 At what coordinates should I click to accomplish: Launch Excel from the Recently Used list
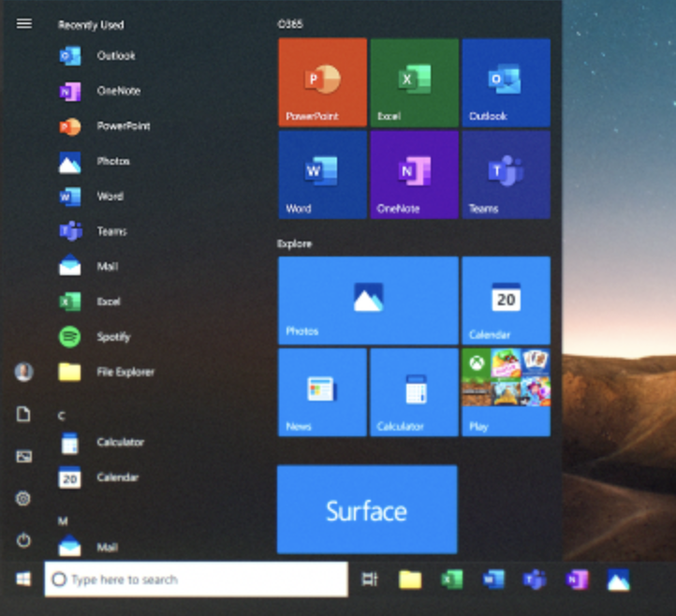click(x=90, y=301)
